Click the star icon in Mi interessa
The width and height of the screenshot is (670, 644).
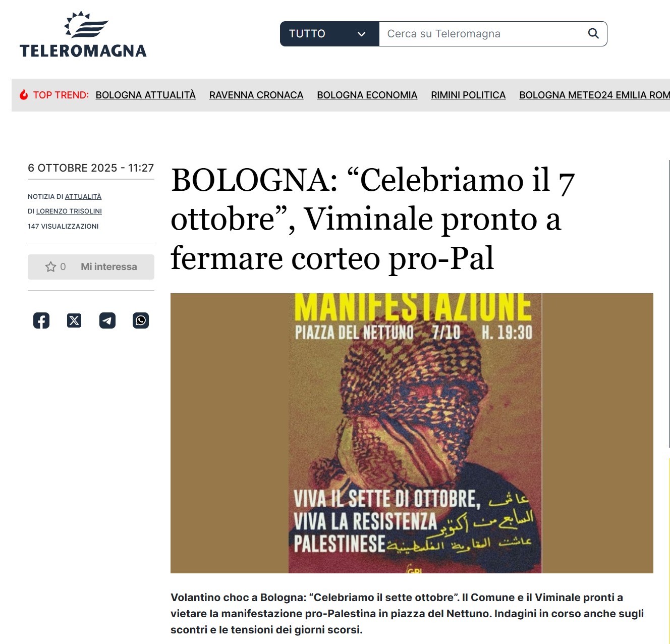tap(50, 266)
